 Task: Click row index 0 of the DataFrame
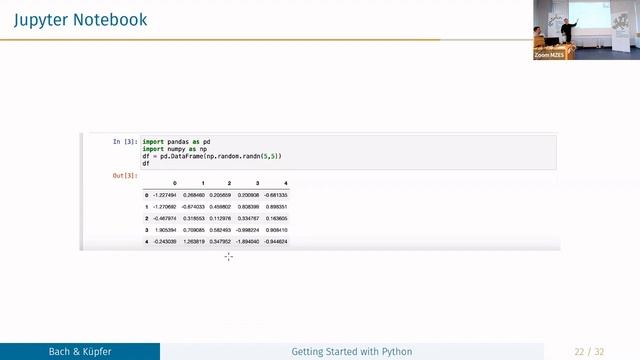tap(147, 195)
